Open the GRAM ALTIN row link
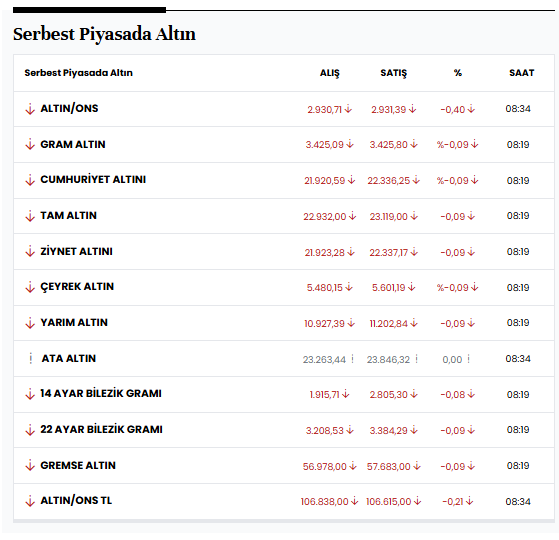559x540 pixels. click(x=73, y=144)
